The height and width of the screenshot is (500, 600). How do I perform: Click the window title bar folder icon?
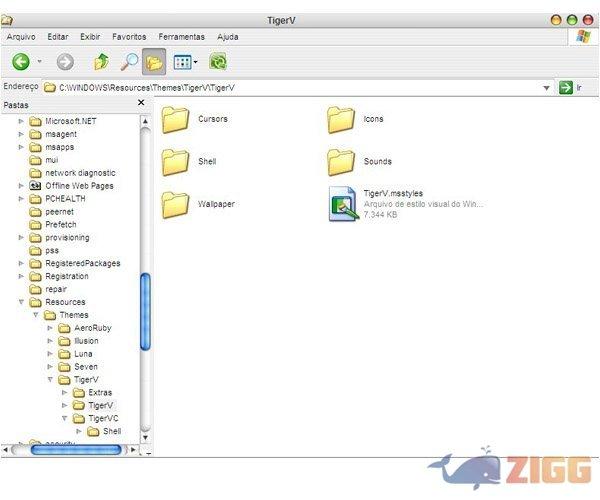tap(7, 20)
